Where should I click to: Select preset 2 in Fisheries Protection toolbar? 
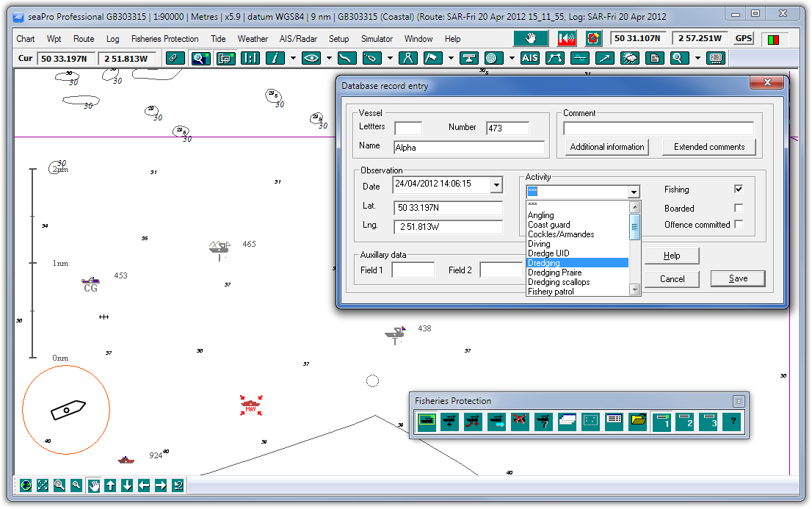685,422
